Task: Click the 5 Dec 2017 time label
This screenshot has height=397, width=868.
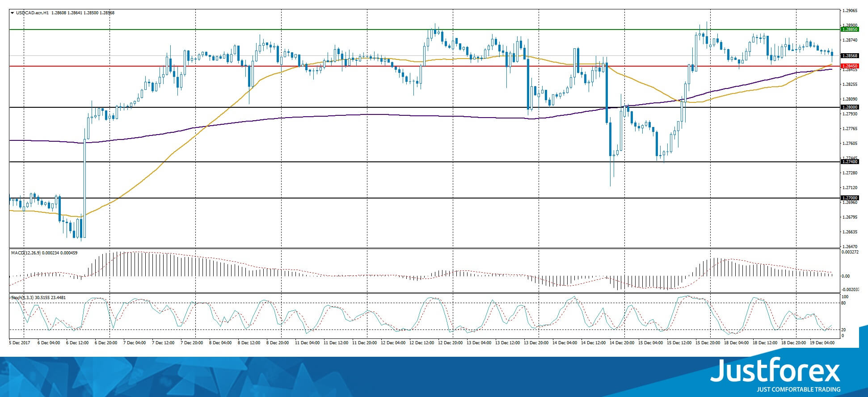Action: coord(19,343)
